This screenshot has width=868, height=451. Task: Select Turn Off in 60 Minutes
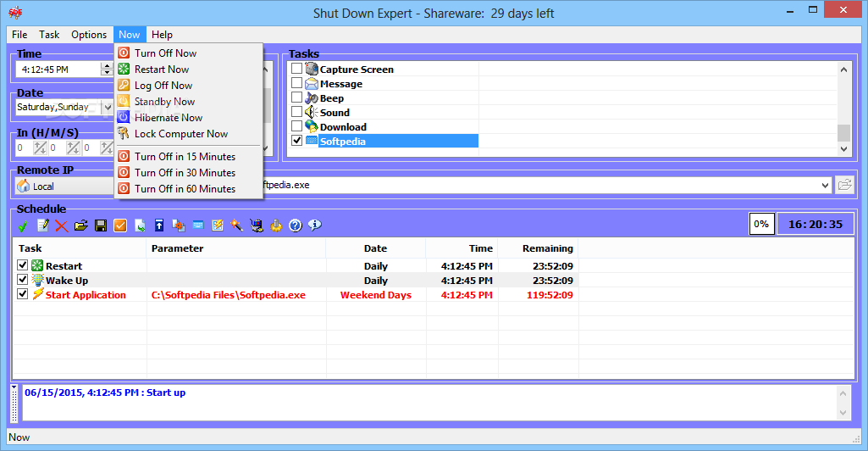tap(188, 189)
